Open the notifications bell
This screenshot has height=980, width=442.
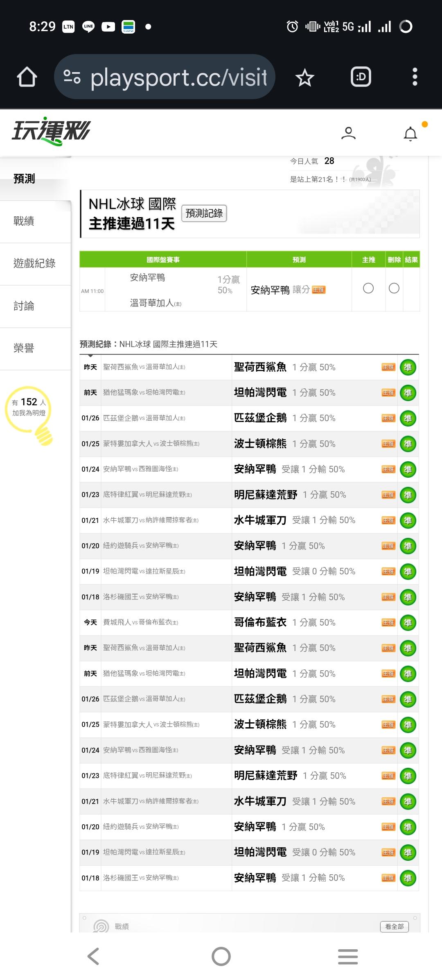click(410, 134)
